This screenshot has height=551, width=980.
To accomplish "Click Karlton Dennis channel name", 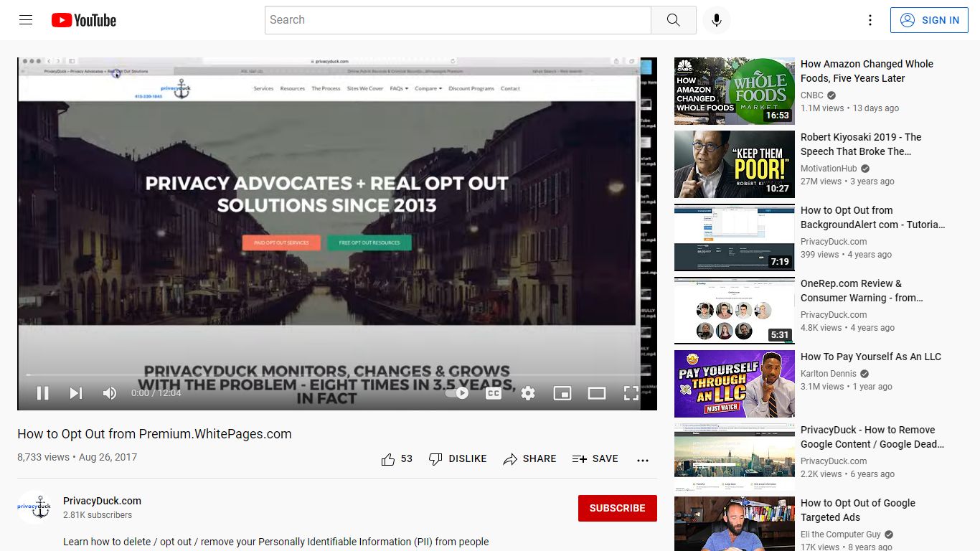I will (829, 374).
